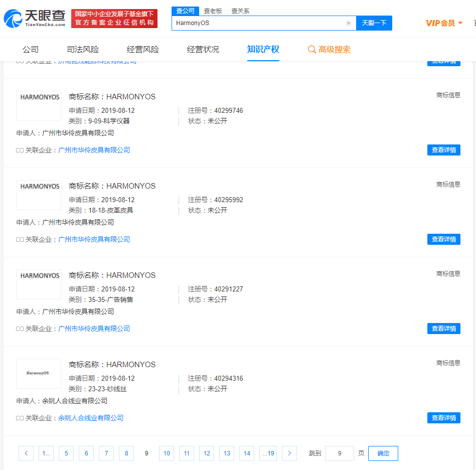Open 广州市华伶皮具有限公司 link under 35-35-广告销售
Image resolution: width=476 pixels, height=470 pixels.
click(94, 329)
